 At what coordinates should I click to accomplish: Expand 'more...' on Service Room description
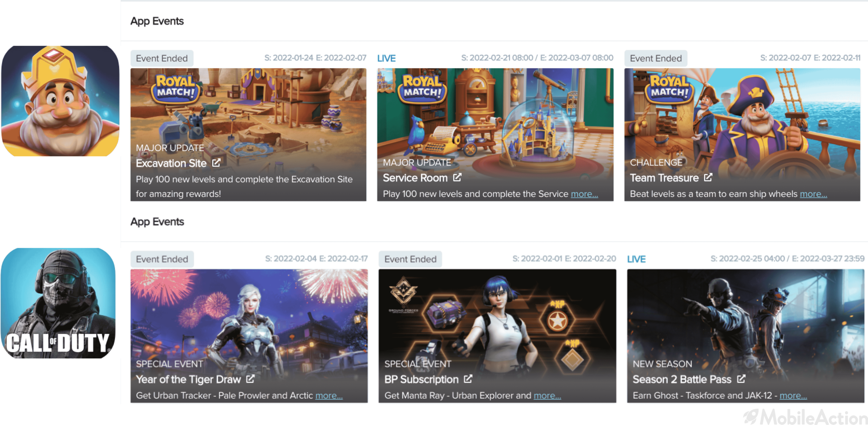click(584, 194)
